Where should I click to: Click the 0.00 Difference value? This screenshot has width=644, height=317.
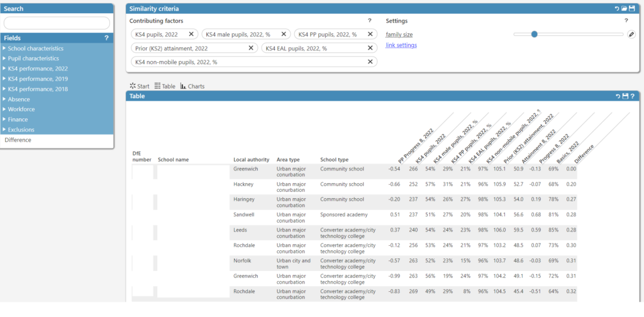pyautogui.click(x=571, y=169)
